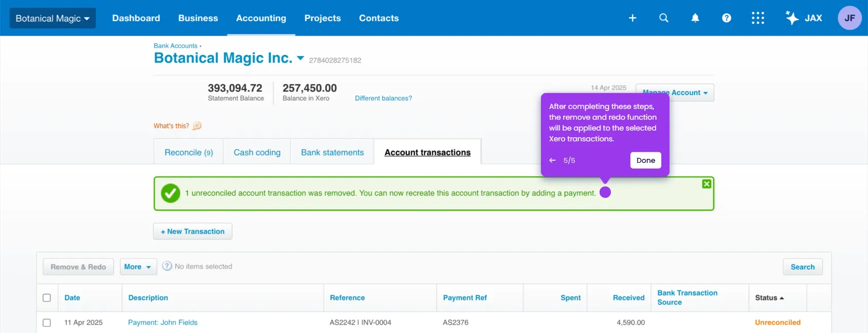
Task: Sort by the Status column
Action: (769, 298)
